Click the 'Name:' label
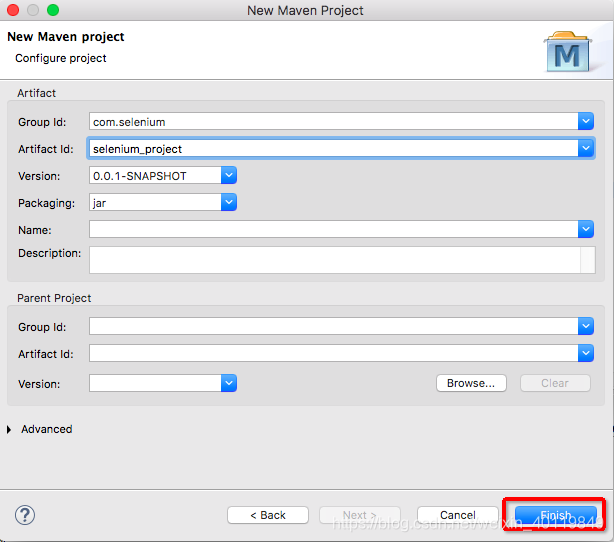614x542 pixels. pyautogui.click(x=34, y=230)
